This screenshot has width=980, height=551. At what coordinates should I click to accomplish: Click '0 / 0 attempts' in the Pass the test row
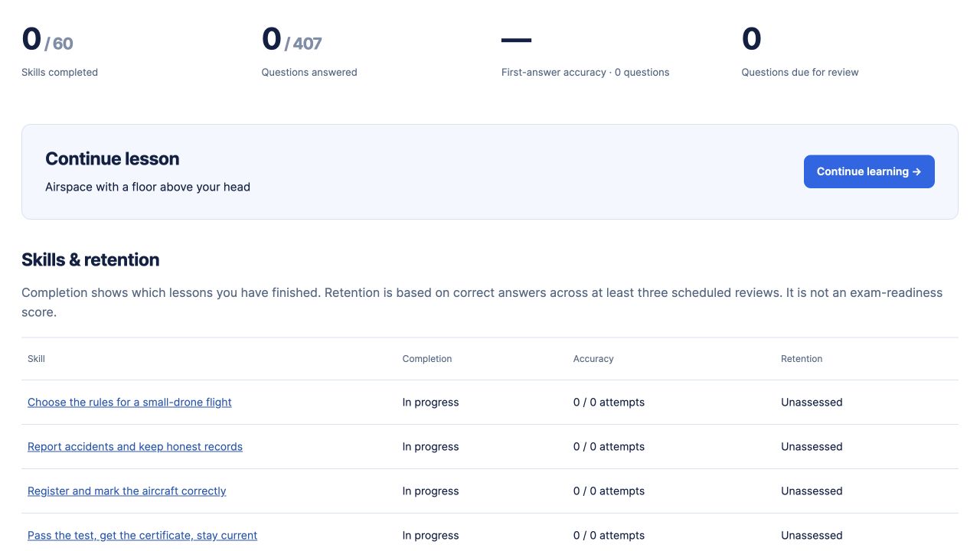click(609, 536)
